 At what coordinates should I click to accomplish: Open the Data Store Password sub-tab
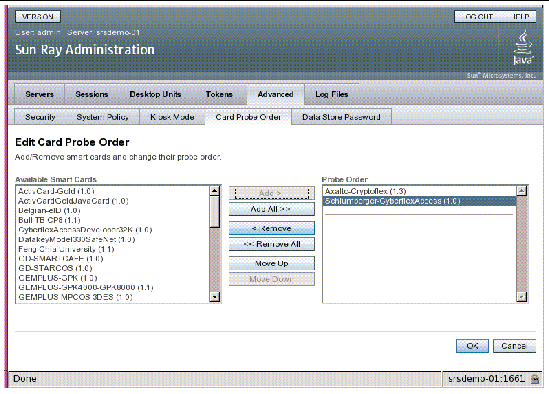point(341,117)
